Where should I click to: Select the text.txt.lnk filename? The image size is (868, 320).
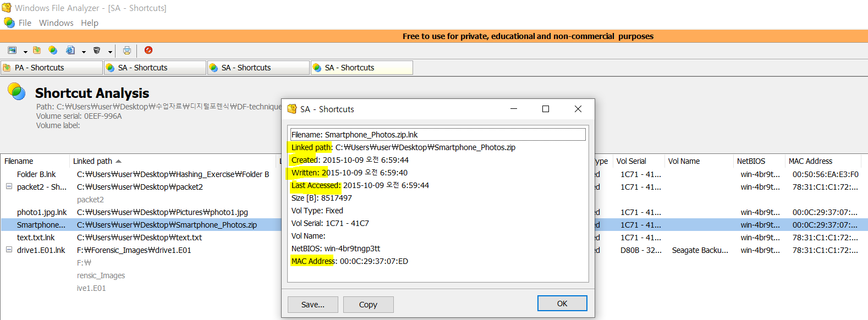[x=36, y=238]
